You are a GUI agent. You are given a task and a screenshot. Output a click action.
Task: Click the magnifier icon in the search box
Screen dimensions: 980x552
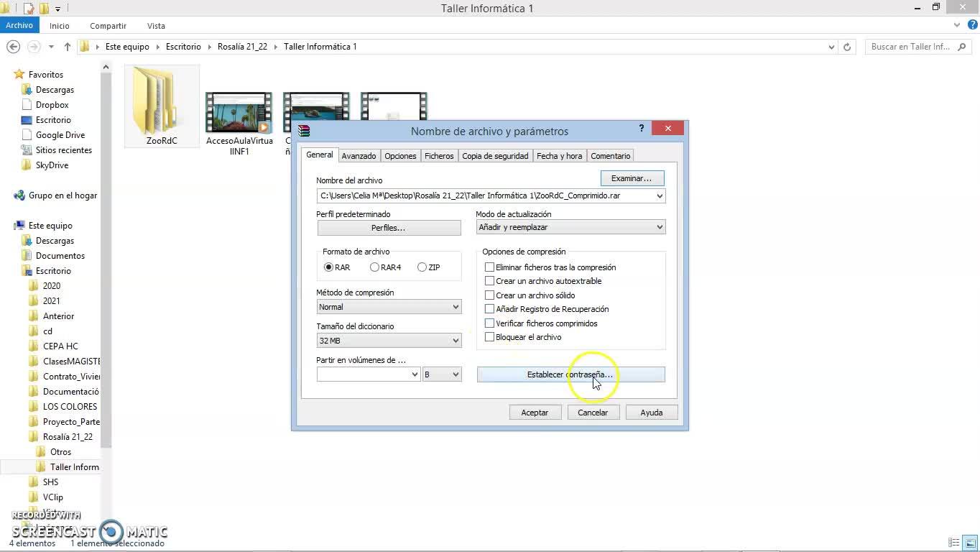point(962,47)
